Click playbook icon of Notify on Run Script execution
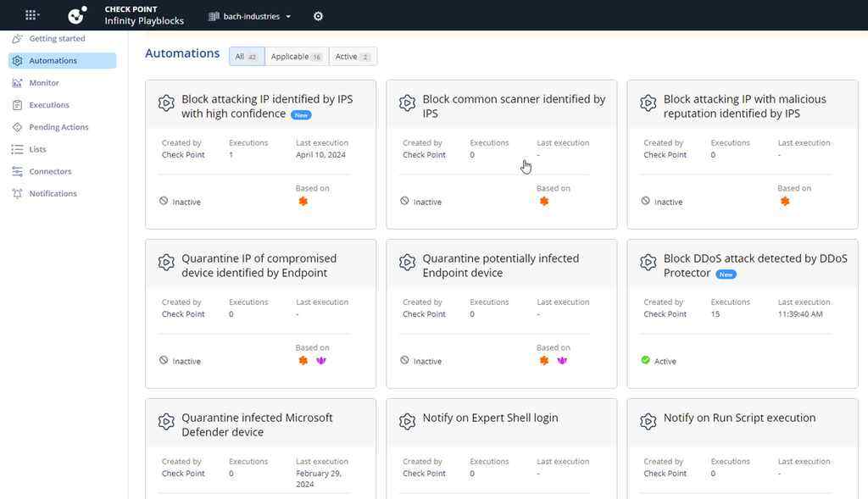The height and width of the screenshot is (499, 868). [x=648, y=422]
